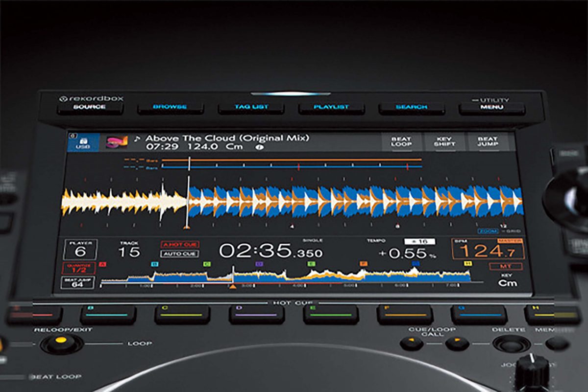The width and height of the screenshot is (588, 392).
Task: Tap the music note icon beside track title
Action: 137,138
